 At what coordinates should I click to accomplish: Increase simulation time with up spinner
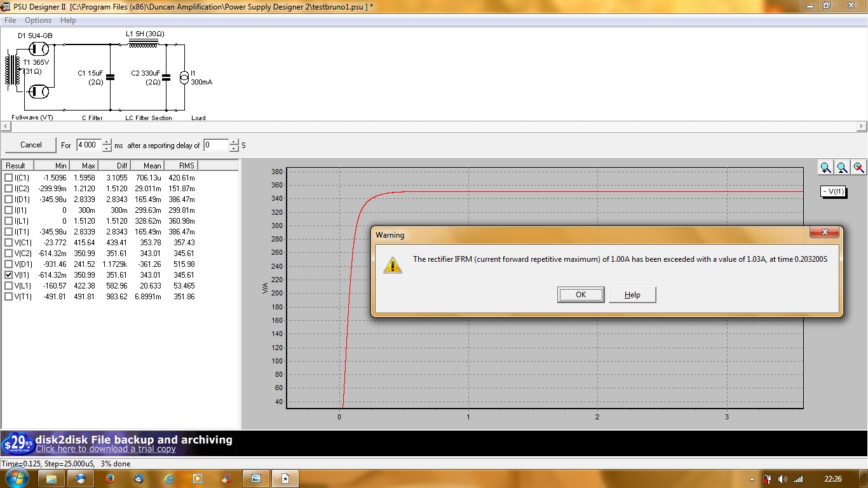(107, 142)
